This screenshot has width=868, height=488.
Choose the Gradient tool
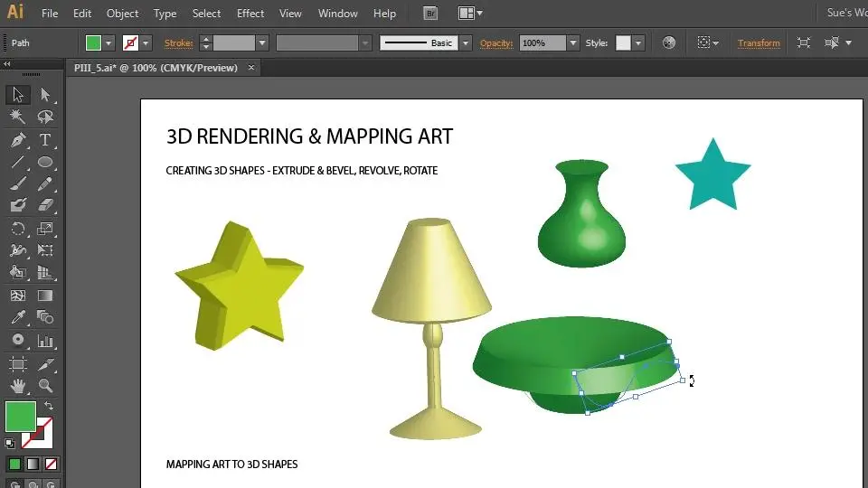45,296
